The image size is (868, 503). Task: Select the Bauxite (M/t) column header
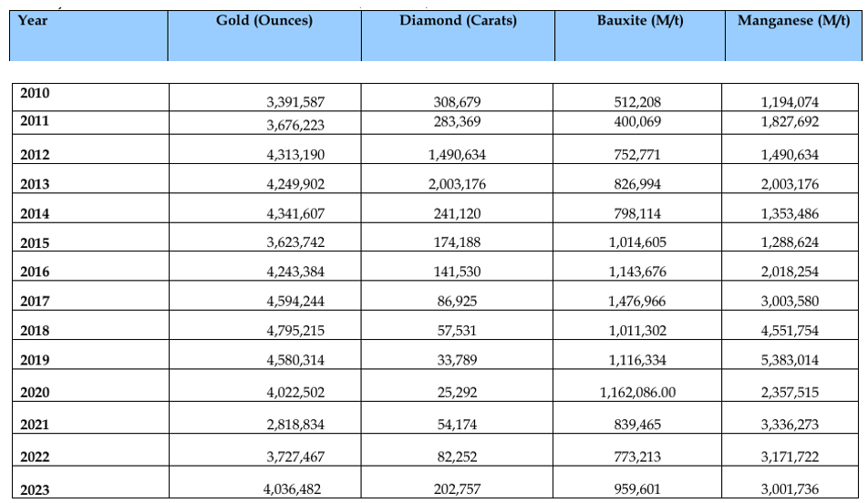(x=639, y=21)
